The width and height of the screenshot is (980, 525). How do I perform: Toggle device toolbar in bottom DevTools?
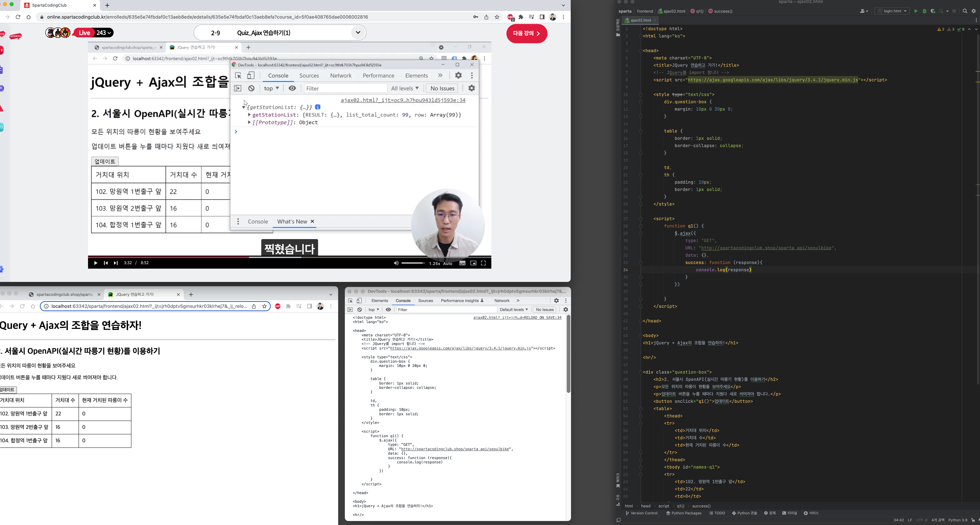pyautogui.click(x=359, y=301)
